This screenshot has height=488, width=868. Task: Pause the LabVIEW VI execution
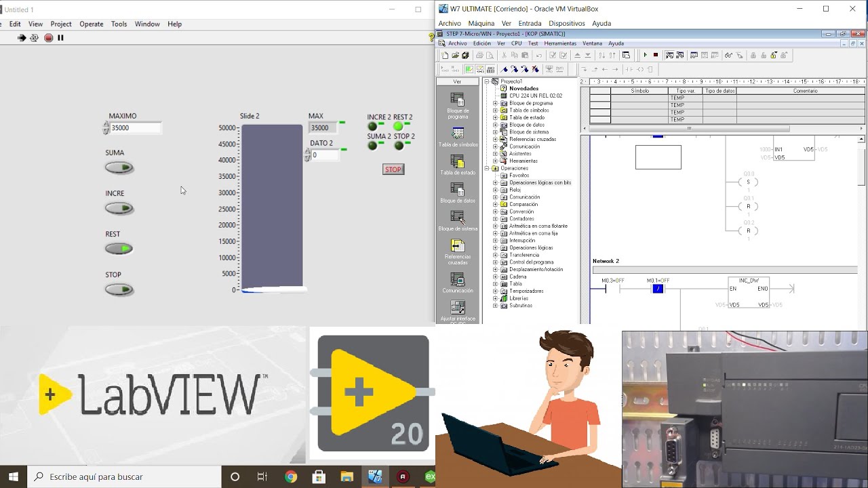click(x=60, y=38)
